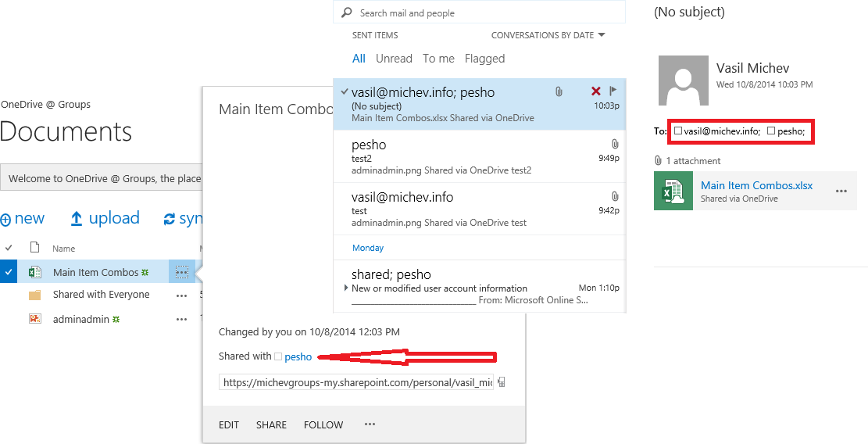Sort by the Name column header
This screenshot has height=444, width=868.
(63, 249)
